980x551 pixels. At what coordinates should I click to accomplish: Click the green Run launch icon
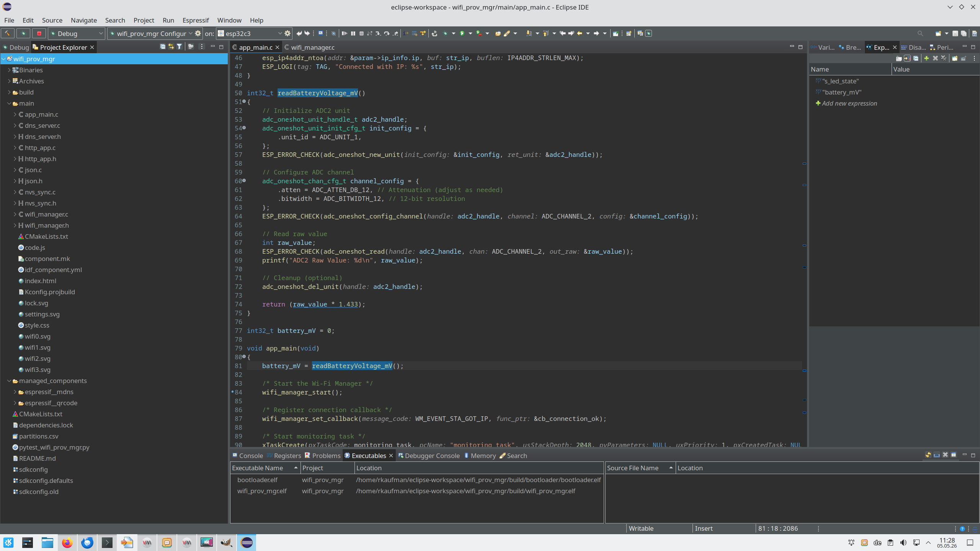tap(462, 33)
